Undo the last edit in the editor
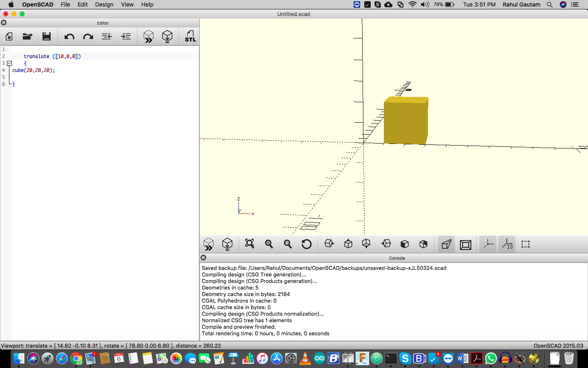 click(69, 37)
